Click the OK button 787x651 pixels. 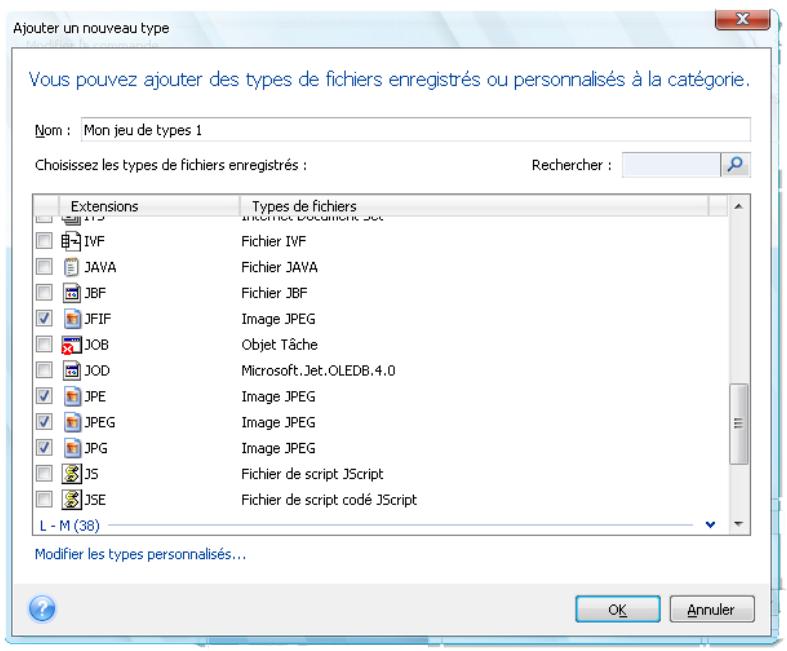[x=617, y=609]
